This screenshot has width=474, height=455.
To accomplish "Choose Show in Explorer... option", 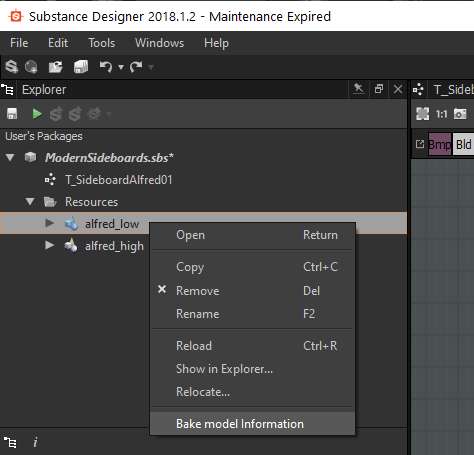I will click(252, 369).
